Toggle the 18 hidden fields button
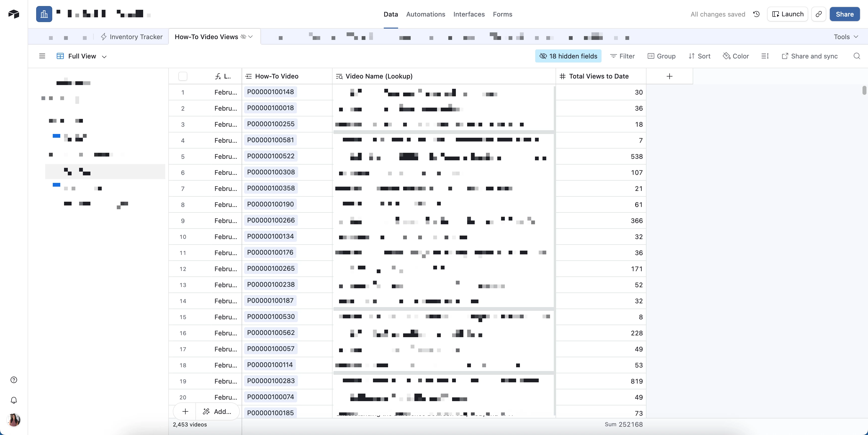Viewport: 868px width, 435px height. point(568,56)
